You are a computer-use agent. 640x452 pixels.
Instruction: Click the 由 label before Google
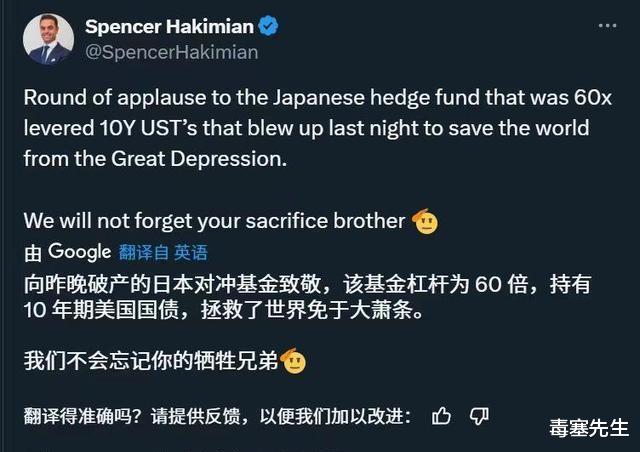pyautogui.click(x=33, y=252)
